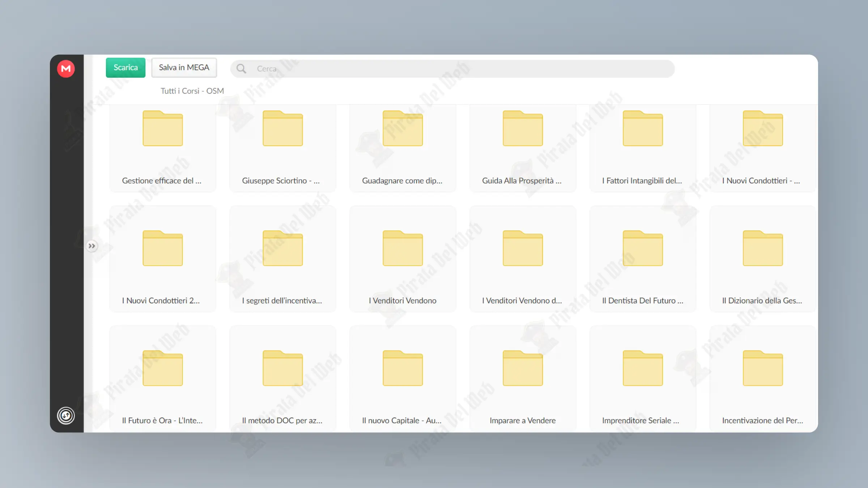Image resolution: width=868 pixels, height=488 pixels.
Task: Click the search magnifier icon
Action: click(x=241, y=69)
